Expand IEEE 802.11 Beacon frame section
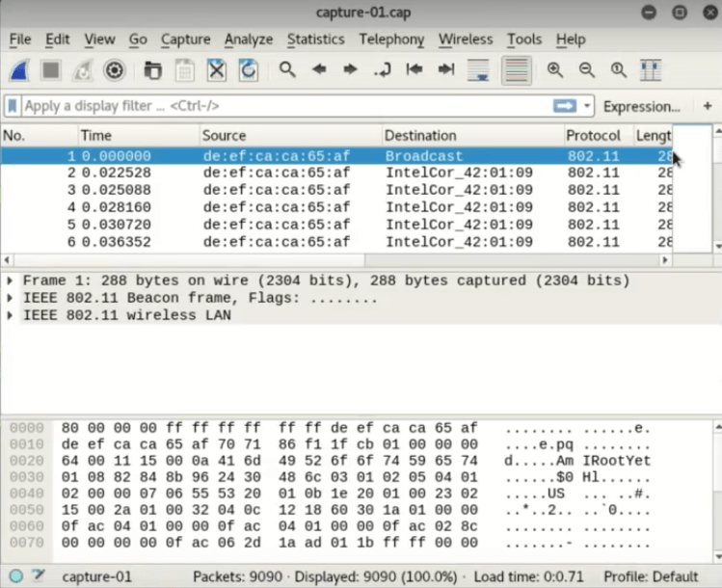Viewport: 722px width, 588px height. tap(11, 299)
